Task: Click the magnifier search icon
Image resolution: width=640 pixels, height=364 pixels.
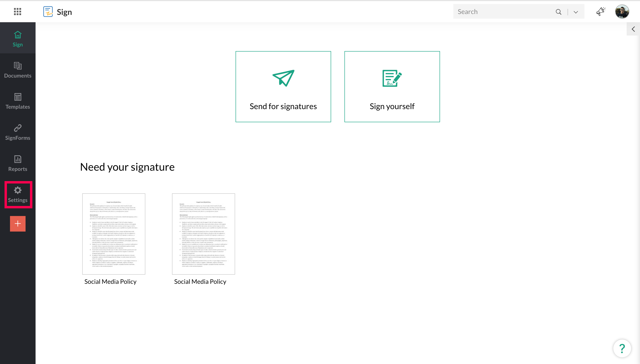Action: point(558,12)
